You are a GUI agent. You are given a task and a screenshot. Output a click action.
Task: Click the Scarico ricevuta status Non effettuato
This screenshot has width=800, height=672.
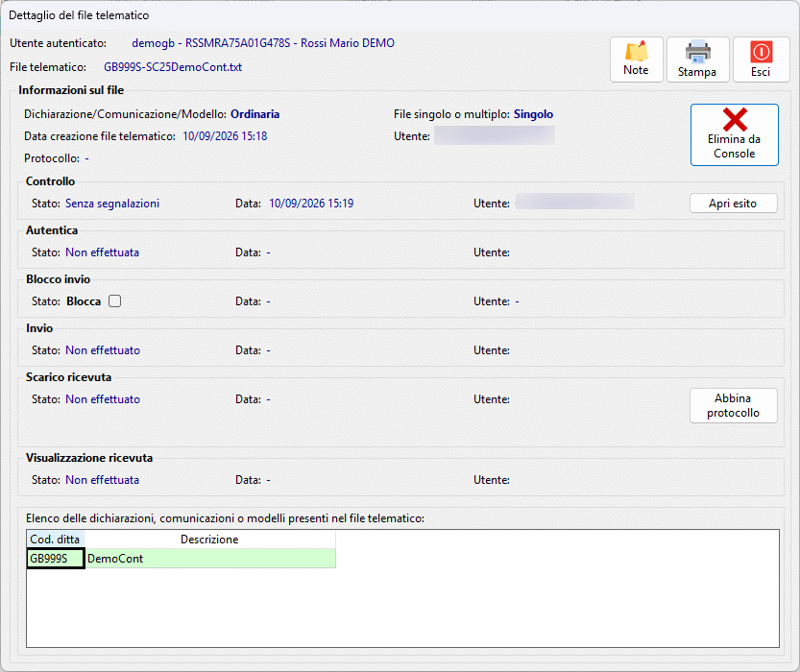click(103, 399)
